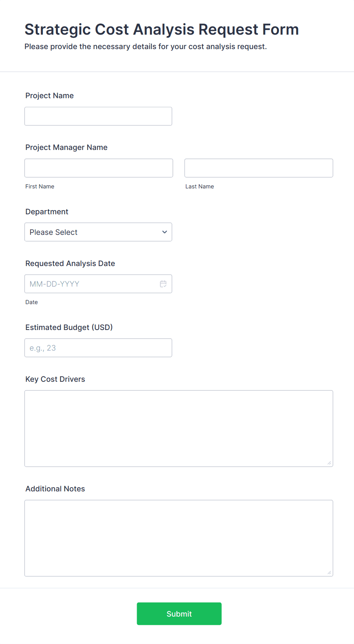Click the Project Name input field
This screenshot has height=644, width=354.
[x=98, y=116]
